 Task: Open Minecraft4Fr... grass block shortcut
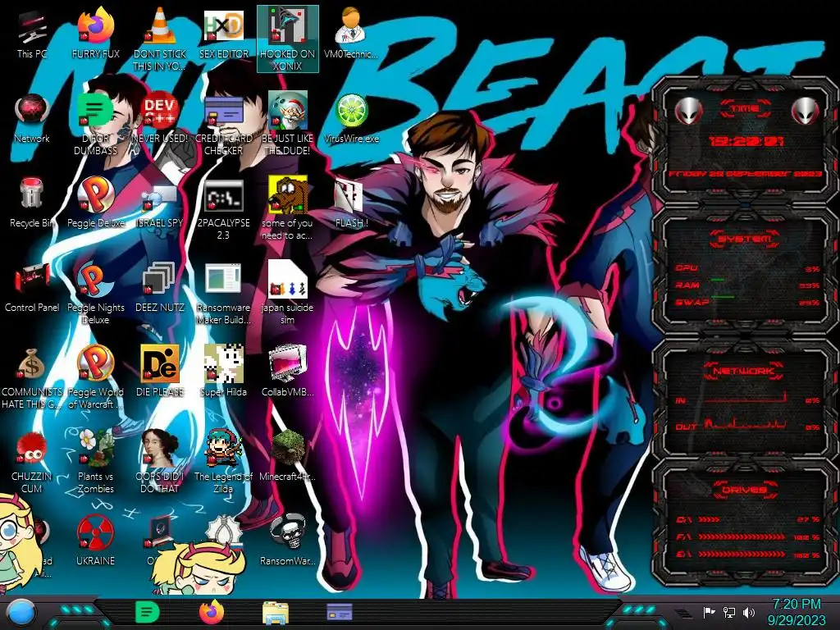288,456
